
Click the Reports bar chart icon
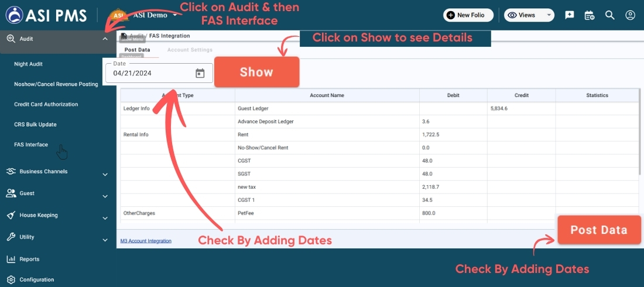(x=11, y=259)
